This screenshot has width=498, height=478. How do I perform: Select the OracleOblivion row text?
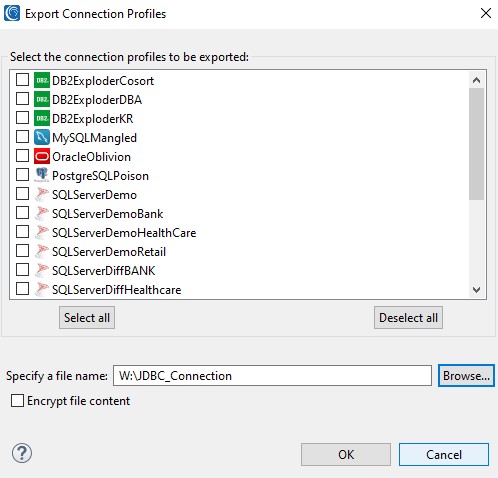[91, 157]
